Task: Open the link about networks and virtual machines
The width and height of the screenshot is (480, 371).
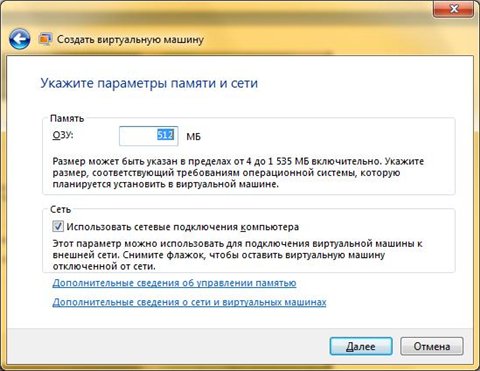Action: click(189, 302)
